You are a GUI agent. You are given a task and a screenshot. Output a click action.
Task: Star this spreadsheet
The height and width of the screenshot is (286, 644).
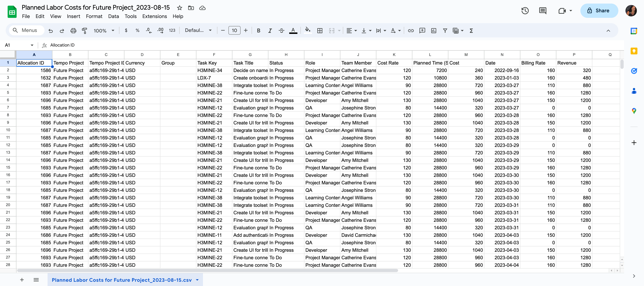point(179,8)
